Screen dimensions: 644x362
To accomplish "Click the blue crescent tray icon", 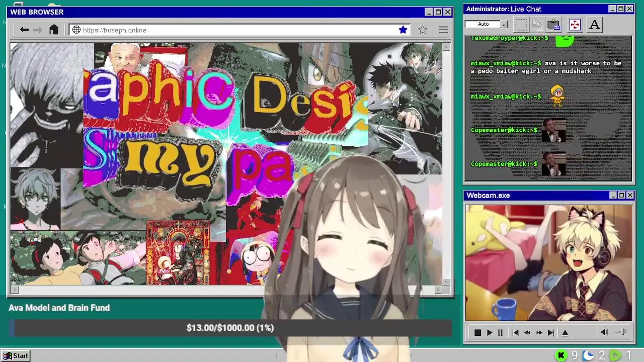I will point(588,355).
